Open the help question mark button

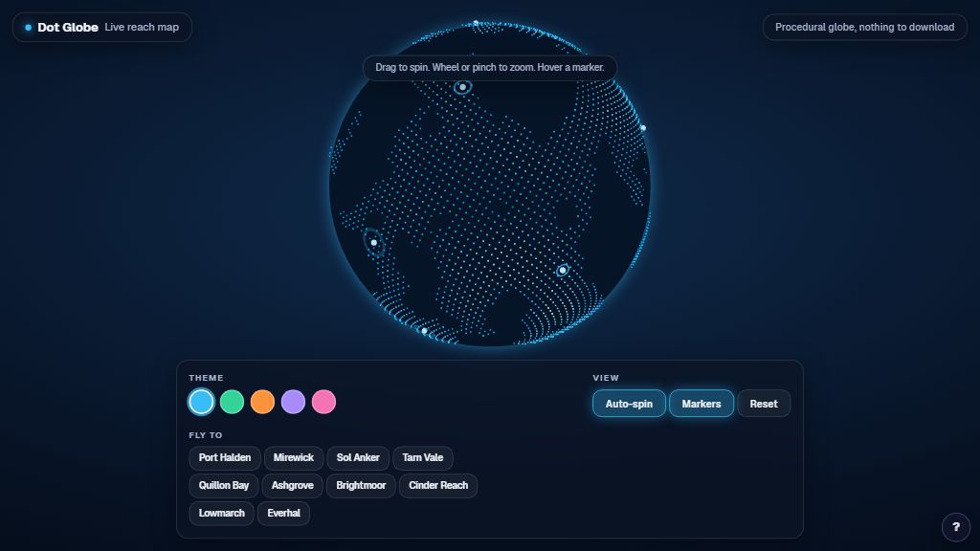click(x=956, y=527)
